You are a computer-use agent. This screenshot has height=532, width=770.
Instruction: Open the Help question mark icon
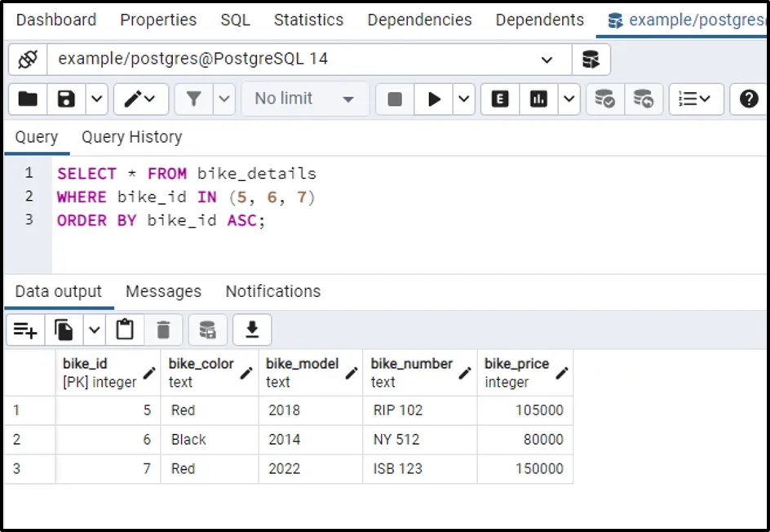748,99
